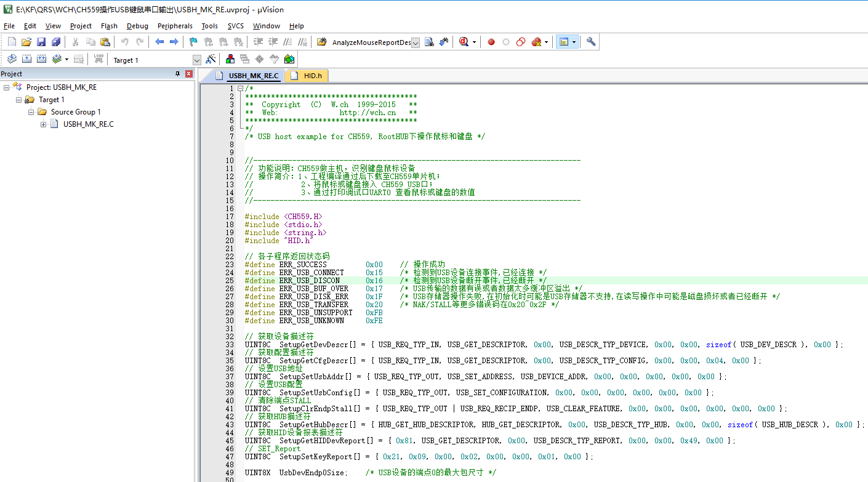Toggle a breakpoint with the red dot

pos(491,42)
